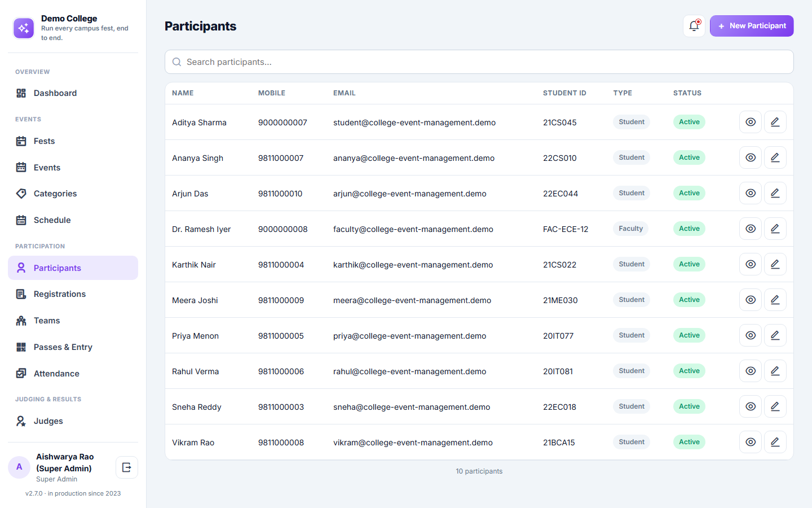Open the notifications bell

(694, 26)
